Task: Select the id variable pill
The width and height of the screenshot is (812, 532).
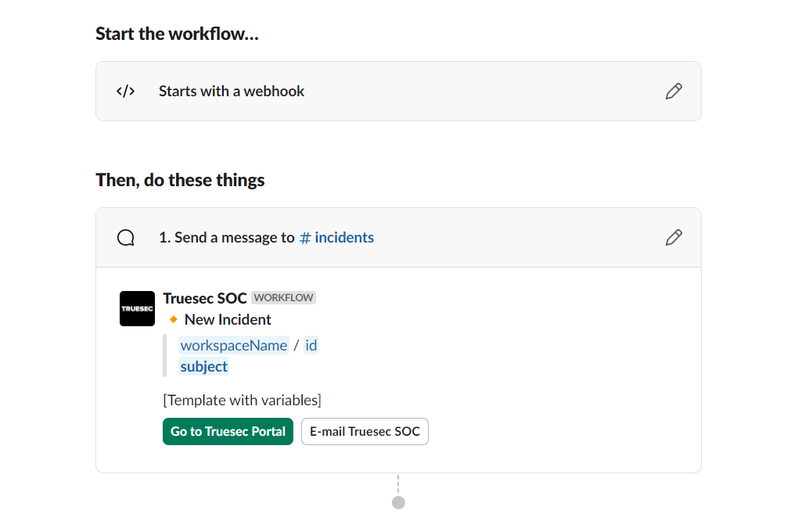Action: click(x=311, y=345)
